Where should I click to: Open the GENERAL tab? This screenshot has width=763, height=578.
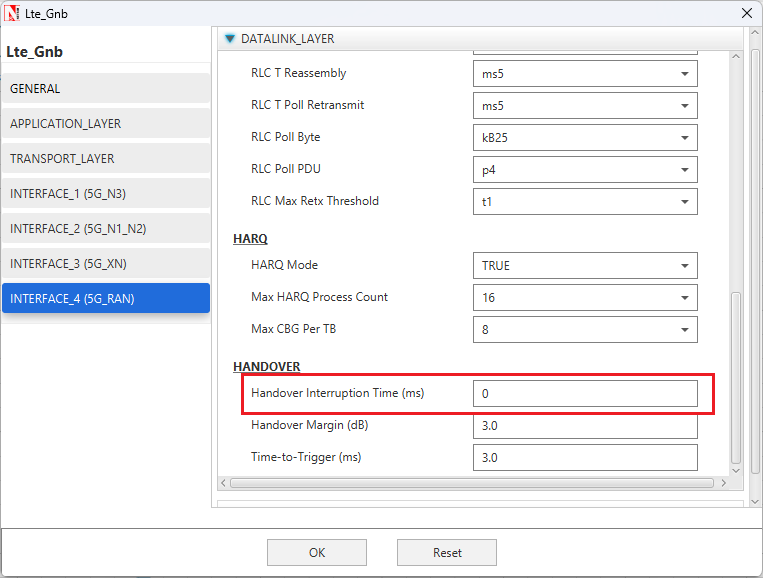coord(106,89)
